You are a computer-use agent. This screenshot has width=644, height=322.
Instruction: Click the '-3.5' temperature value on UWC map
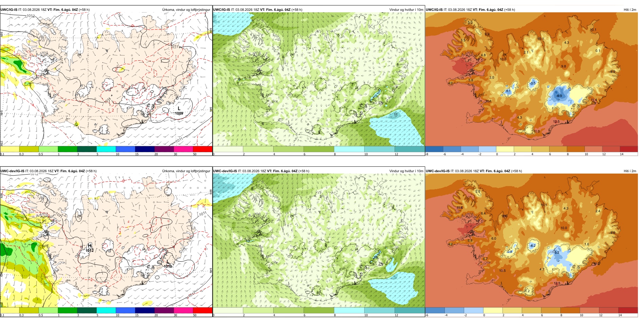coord(532,83)
